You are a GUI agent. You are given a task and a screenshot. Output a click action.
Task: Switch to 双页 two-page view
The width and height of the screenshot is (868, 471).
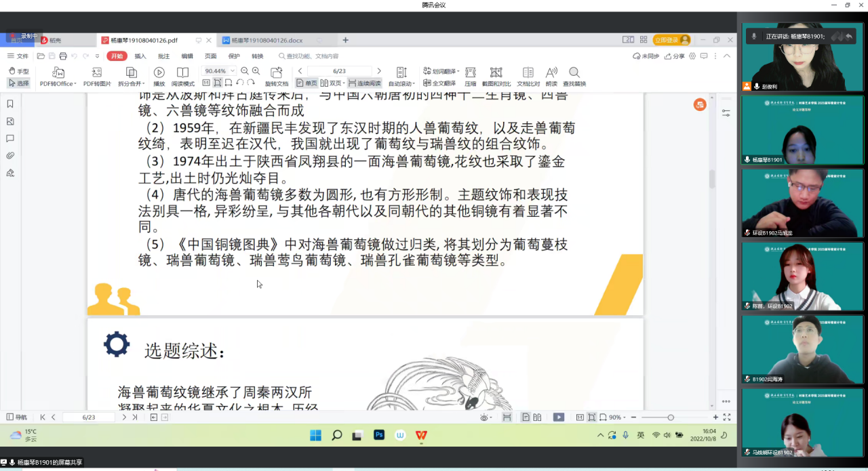tap(334, 83)
